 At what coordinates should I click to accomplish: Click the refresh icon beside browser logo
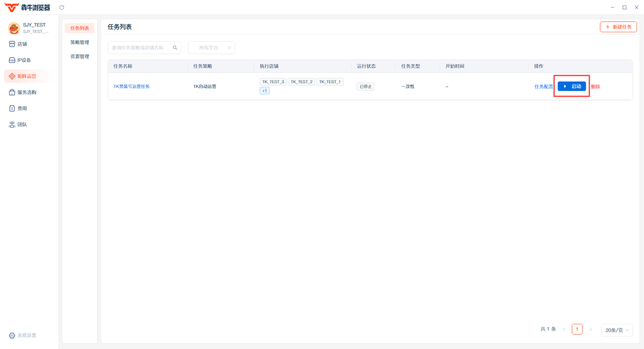pos(62,8)
